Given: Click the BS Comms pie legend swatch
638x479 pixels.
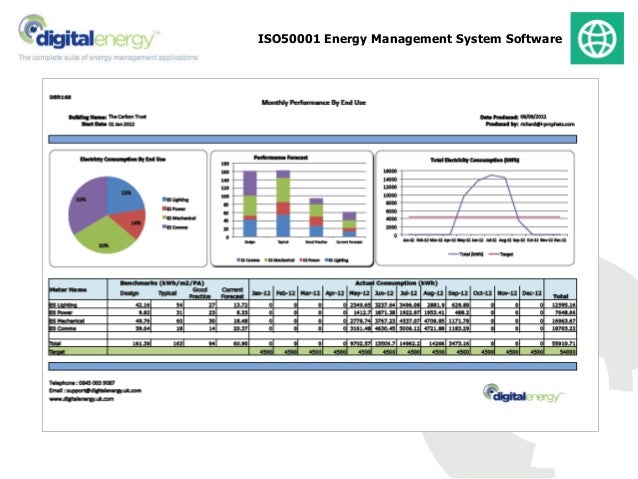Looking at the screenshot, I should pyautogui.click(x=164, y=227).
